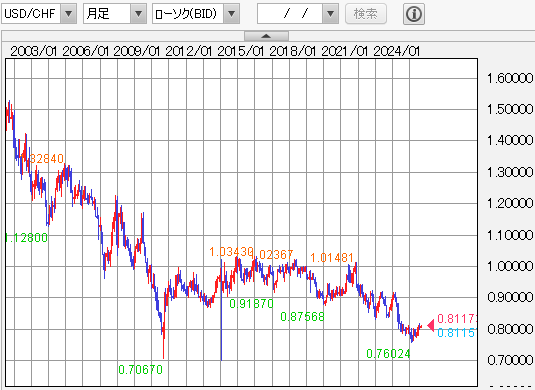
Task: Click the 1.30000 price axis label
Action: tap(510, 172)
